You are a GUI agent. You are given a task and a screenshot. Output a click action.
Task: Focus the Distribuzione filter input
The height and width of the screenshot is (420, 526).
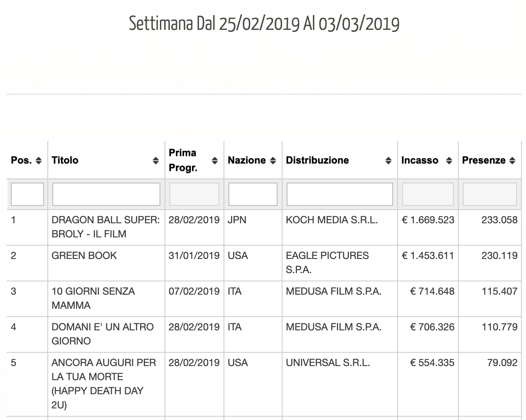[340, 194]
